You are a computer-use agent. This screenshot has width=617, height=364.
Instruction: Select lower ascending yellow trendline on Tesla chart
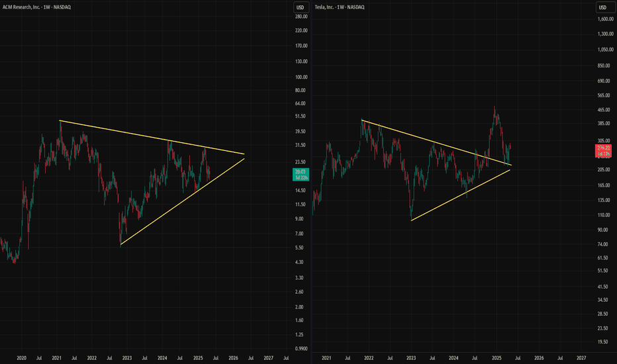pyautogui.click(x=460, y=195)
